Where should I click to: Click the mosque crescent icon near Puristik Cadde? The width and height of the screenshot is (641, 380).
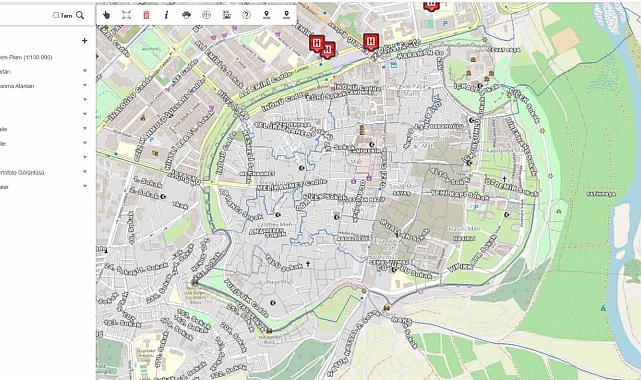(x=273, y=303)
